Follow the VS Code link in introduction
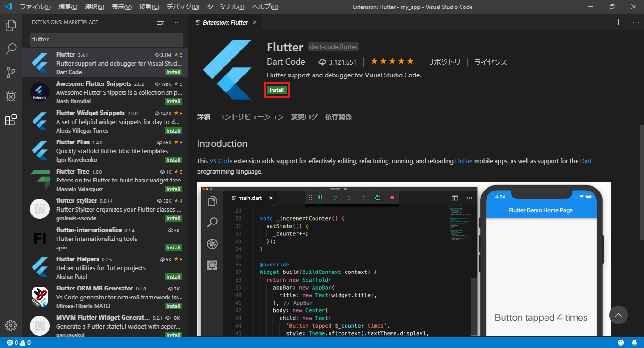The height and width of the screenshot is (348, 644). [221, 161]
